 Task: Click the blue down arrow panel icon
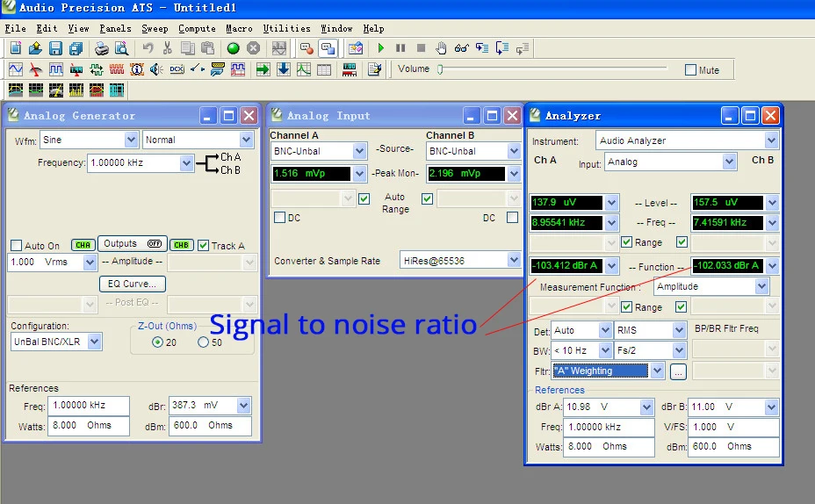[x=284, y=69]
